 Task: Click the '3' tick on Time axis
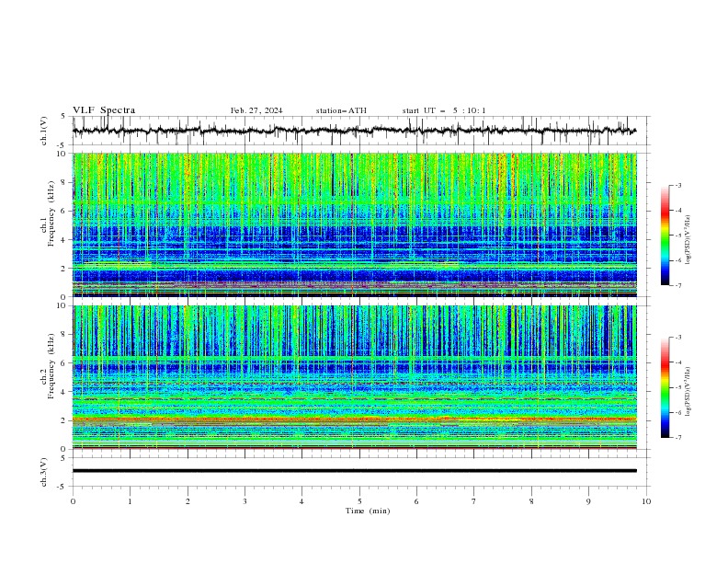(245, 501)
